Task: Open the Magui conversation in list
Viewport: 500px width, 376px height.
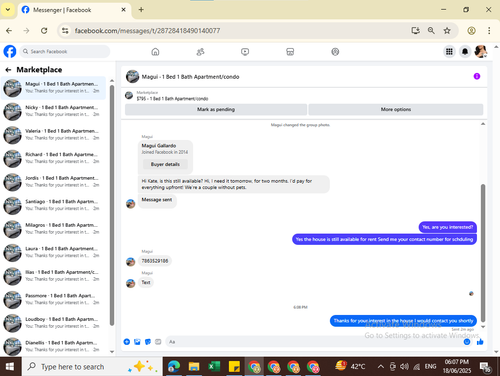Action: coord(53,88)
